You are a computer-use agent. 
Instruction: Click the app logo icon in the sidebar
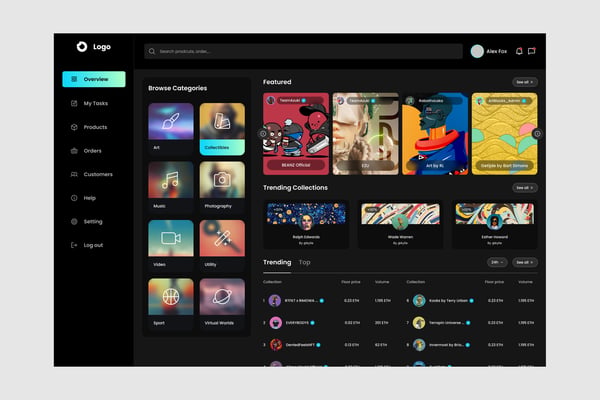point(82,47)
